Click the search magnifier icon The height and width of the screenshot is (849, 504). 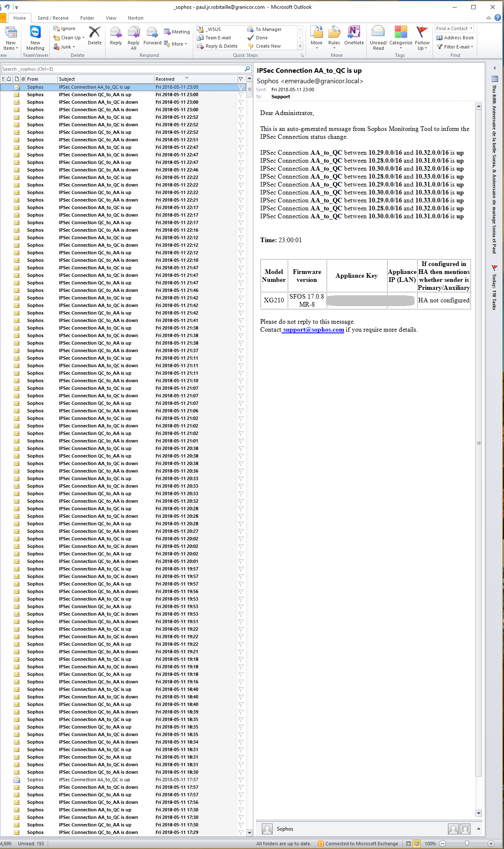pyautogui.click(x=247, y=69)
